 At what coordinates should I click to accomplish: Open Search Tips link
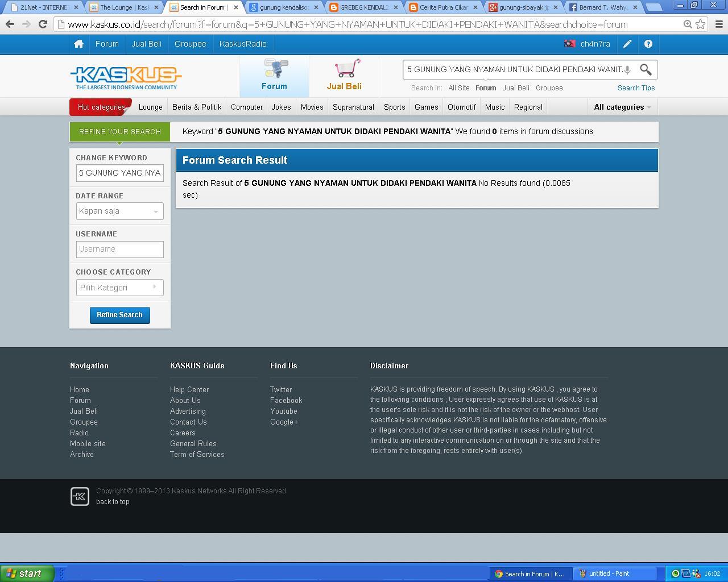pyautogui.click(x=636, y=88)
